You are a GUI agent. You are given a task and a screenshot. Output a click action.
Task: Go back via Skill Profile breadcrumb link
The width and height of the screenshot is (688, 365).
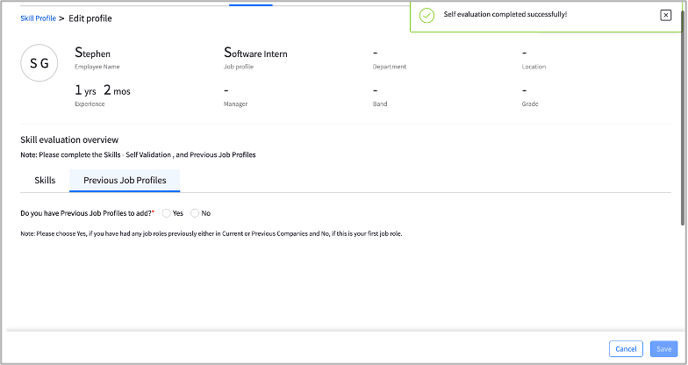click(38, 18)
